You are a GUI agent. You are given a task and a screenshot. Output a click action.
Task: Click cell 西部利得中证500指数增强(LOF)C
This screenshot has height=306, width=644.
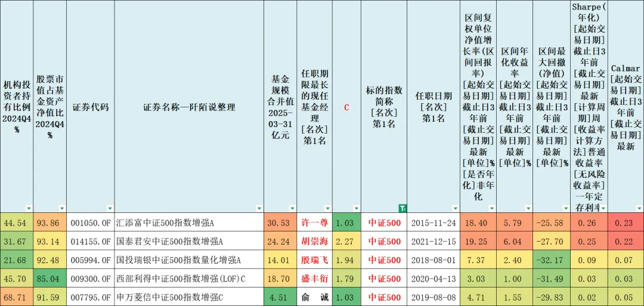[x=190, y=279]
